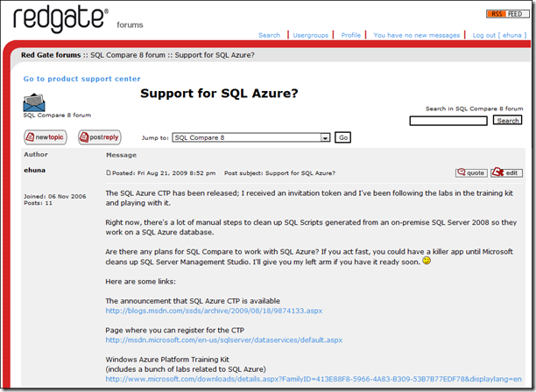536x392 pixels.
Task: Click the small post icon before Posted date
Action: 109,172
